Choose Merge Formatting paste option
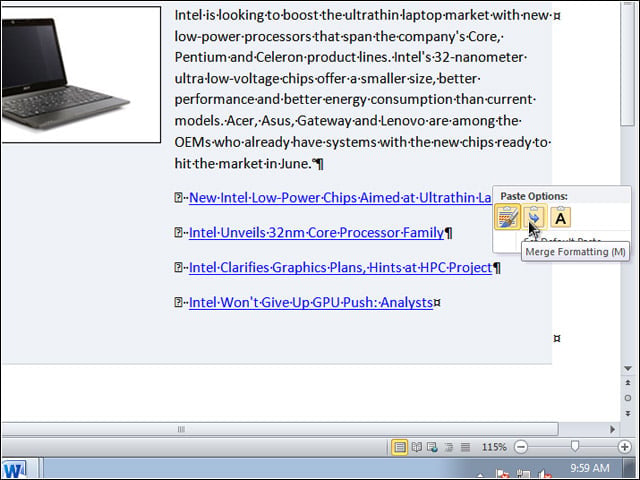The height and width of the screenshot is (480, 640). coord(534,217)
